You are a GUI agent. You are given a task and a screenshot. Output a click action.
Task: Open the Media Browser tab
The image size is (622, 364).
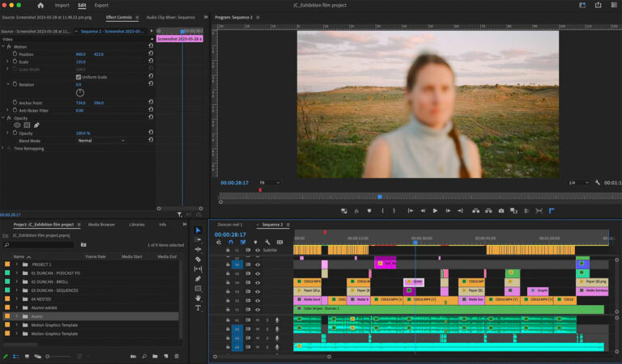click(101, 225)
